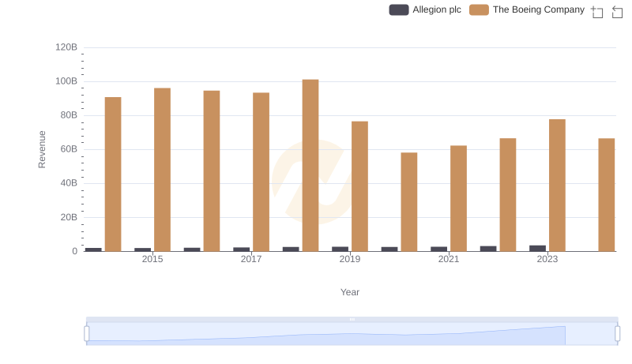Click the Boeing bar for 2023

[x=557, y=186]
